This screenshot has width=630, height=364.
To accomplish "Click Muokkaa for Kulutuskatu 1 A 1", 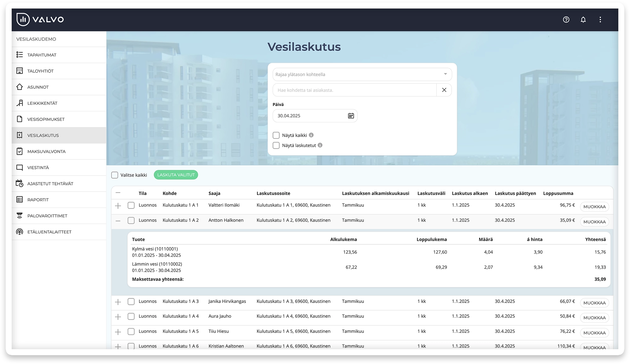I will click(x=594, y=207).
